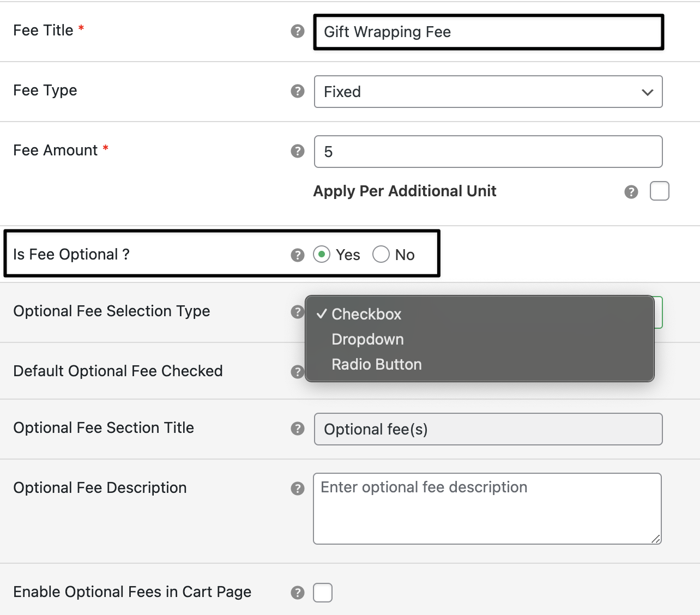Viewport: 700px width, 615px height.
Task: Click the Optional Fee Section Title field
Action: (488, 429)
